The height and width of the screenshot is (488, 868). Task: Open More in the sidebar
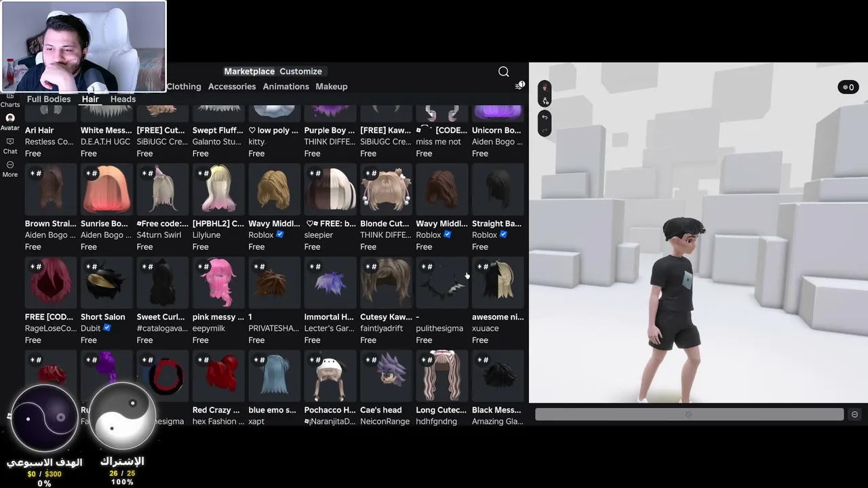coord(10,169)
